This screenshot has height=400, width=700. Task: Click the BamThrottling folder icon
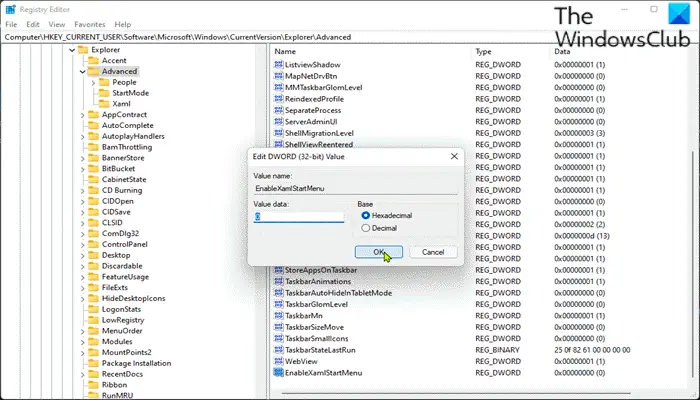(x=93, y=147)
